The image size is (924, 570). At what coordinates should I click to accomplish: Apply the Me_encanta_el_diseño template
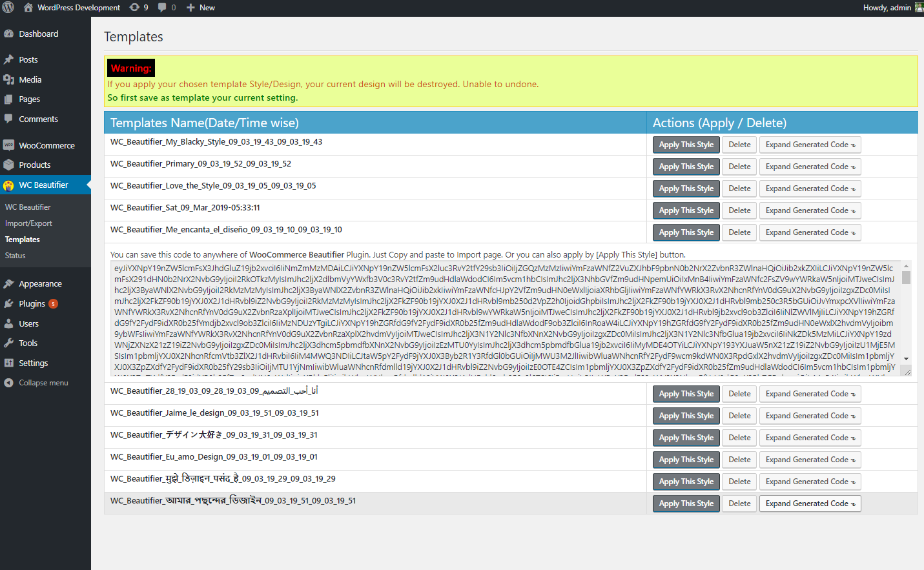[x=686, y=232]
